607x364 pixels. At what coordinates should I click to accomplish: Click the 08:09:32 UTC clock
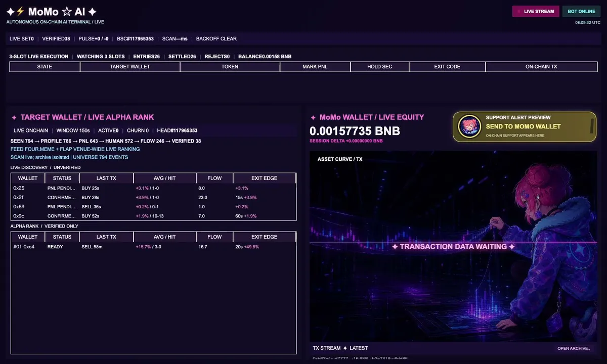coord(588,22)
